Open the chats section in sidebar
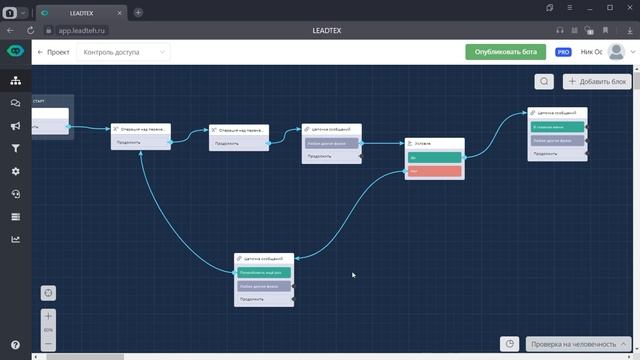The image size is (640, 360). point(16,103)
